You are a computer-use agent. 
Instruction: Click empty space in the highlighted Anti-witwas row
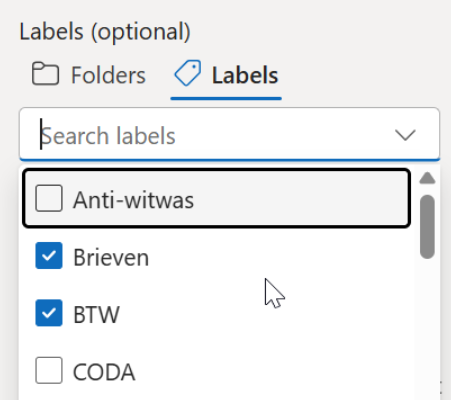[300, 199]
